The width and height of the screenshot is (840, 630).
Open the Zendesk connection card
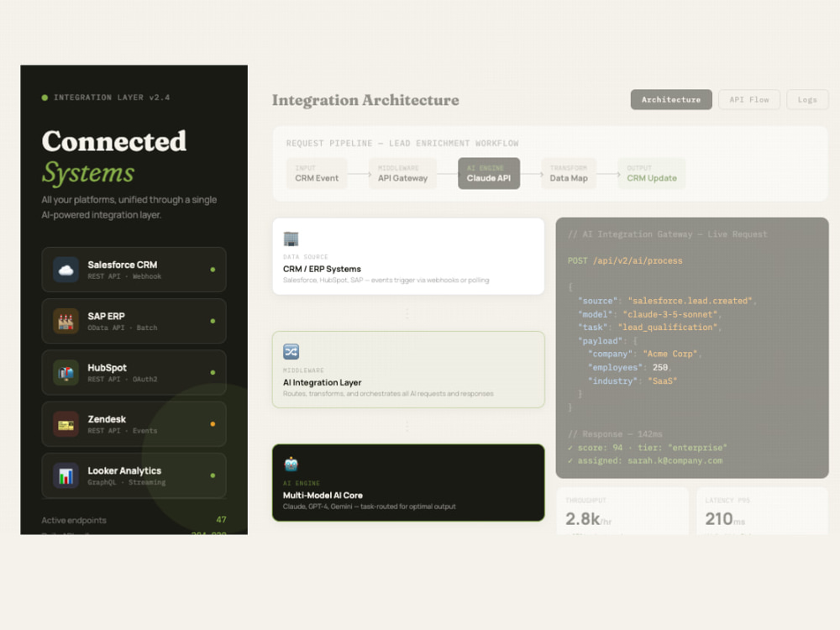[x=134, y=423]
